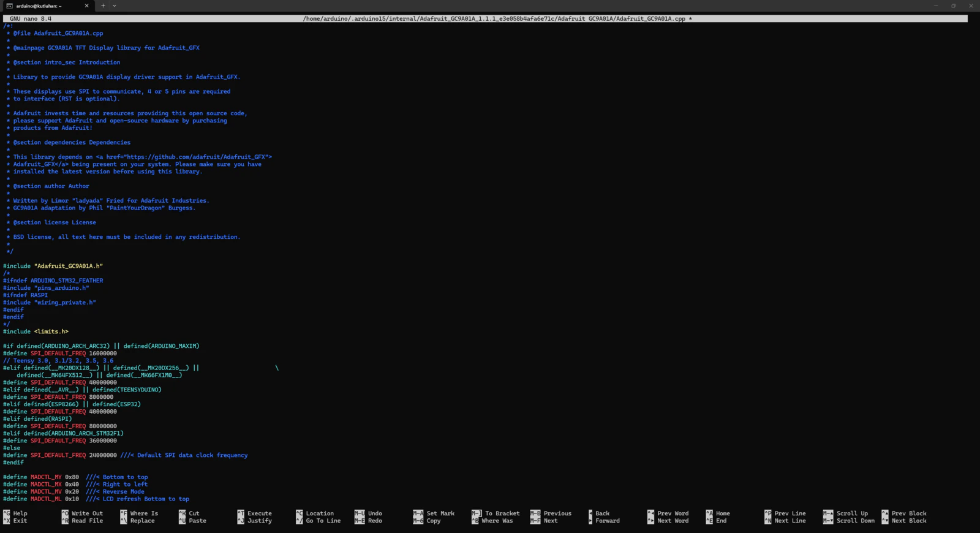The height and width of the screenshot is (533, 980).
Task: Click the 'Scroll Down' shortcut label
Action: tap(856, 521)
